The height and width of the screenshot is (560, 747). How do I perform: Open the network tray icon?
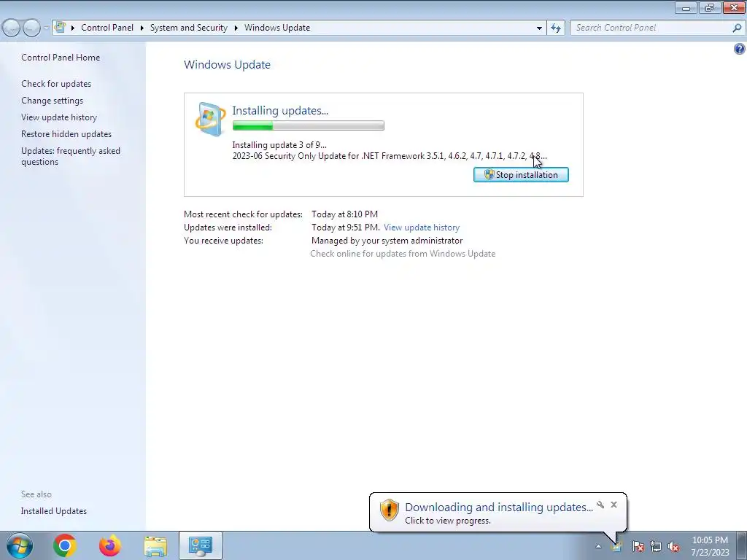(656, 546)
